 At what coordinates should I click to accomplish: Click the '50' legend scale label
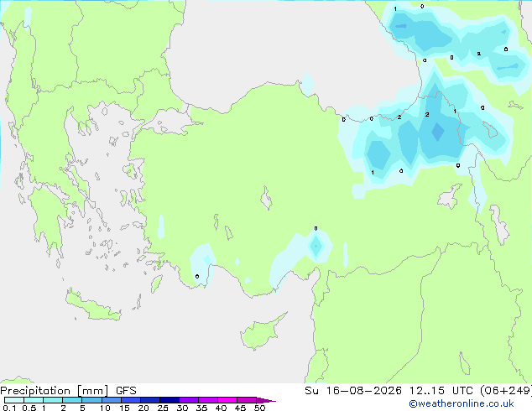pyautogui.click(x=259, y=408)
